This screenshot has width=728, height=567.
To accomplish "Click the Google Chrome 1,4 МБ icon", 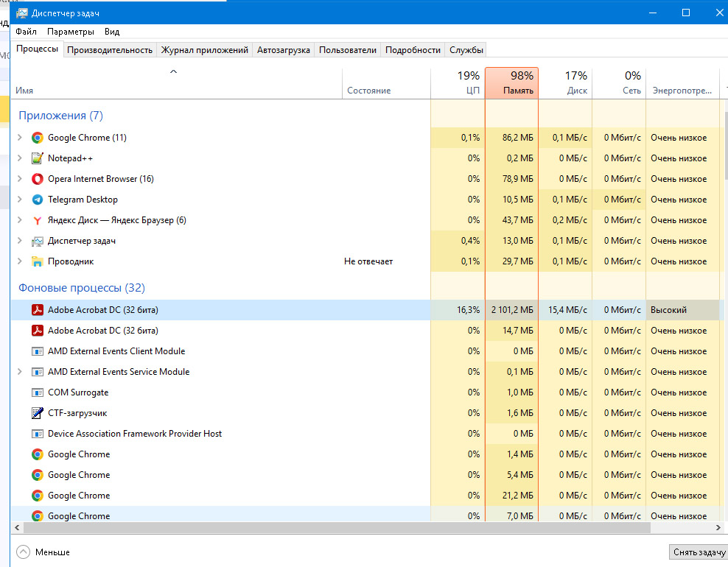I will pos(37,454).
